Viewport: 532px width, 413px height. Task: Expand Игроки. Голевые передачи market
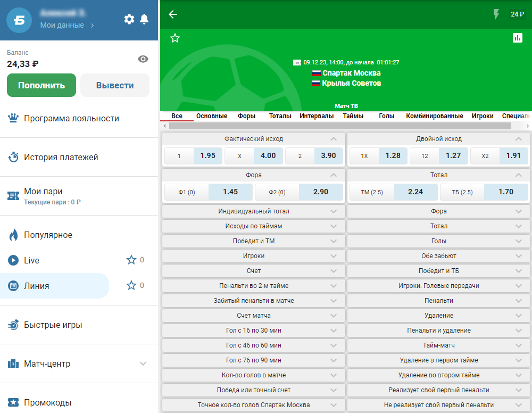[439, 286]
